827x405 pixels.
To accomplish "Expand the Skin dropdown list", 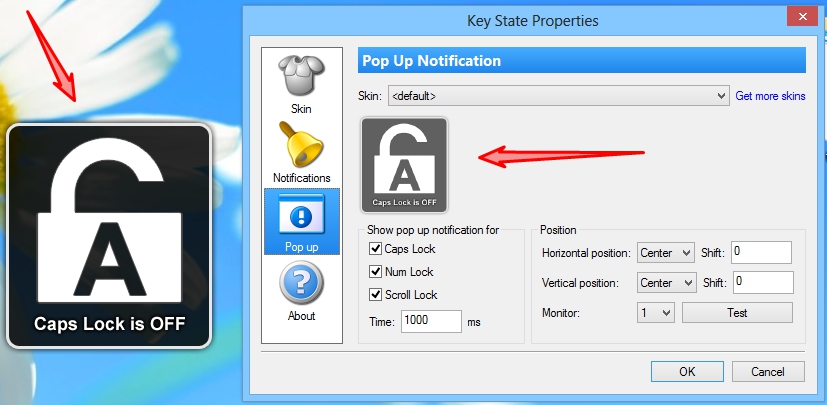I will (559, 96).
